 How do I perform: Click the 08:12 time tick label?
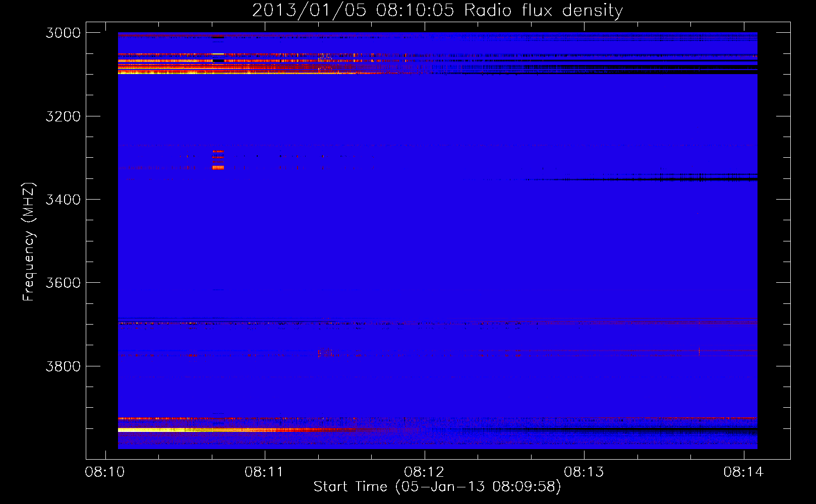click(424, 472)
